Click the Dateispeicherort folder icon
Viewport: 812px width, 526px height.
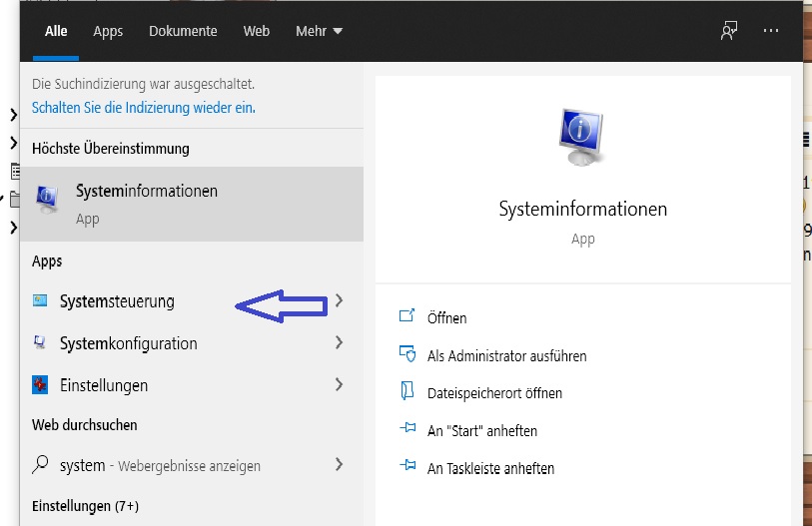407,391
